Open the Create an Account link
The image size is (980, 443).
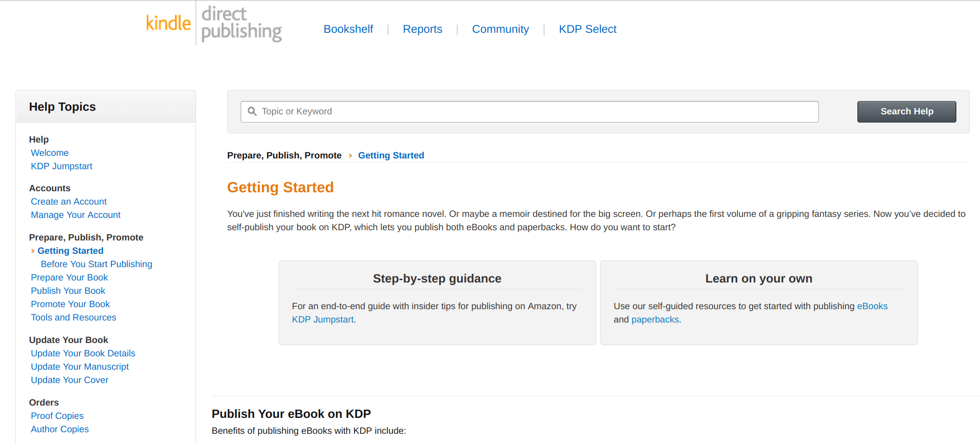(x=69, y=202)
